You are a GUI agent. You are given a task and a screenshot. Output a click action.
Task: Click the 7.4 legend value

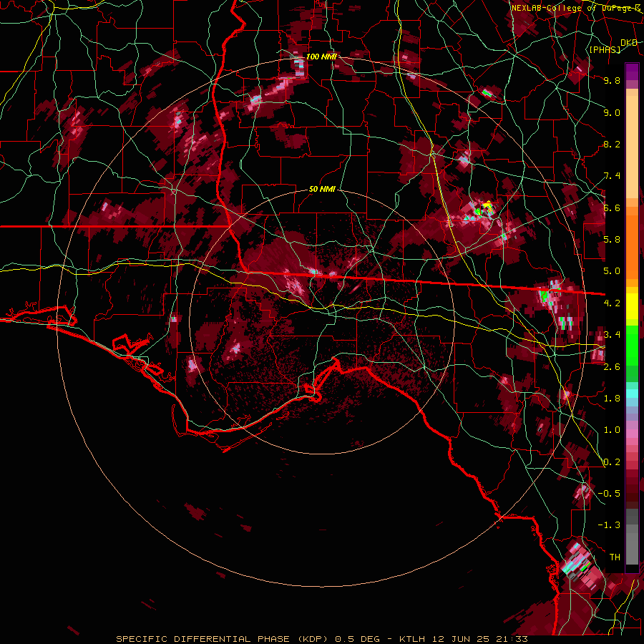[x=612, y=176]
